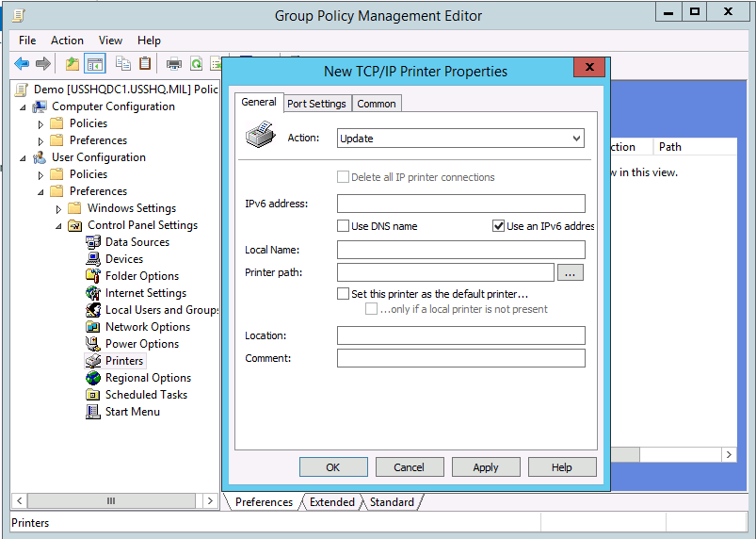Click the Comment input field
The height and width of the screenshot is (539, 756).
(461, 358)
